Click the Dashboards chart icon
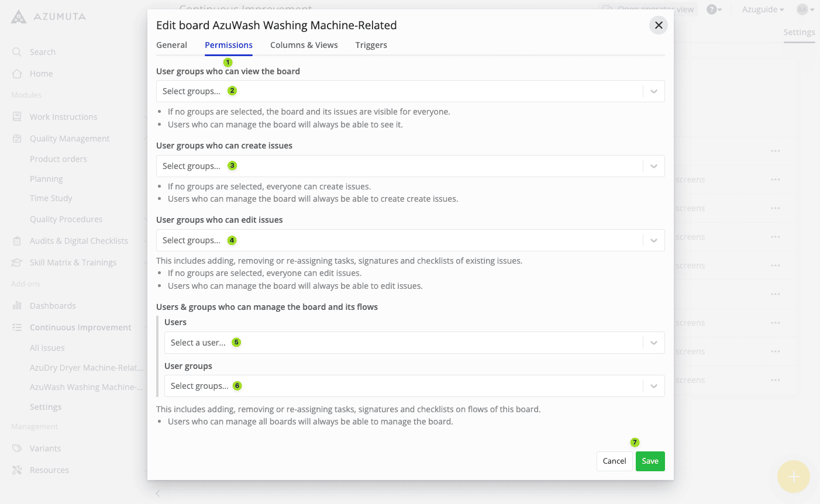Screen dimensions: 820x504 pyautogui.click(x=17, y=306)
